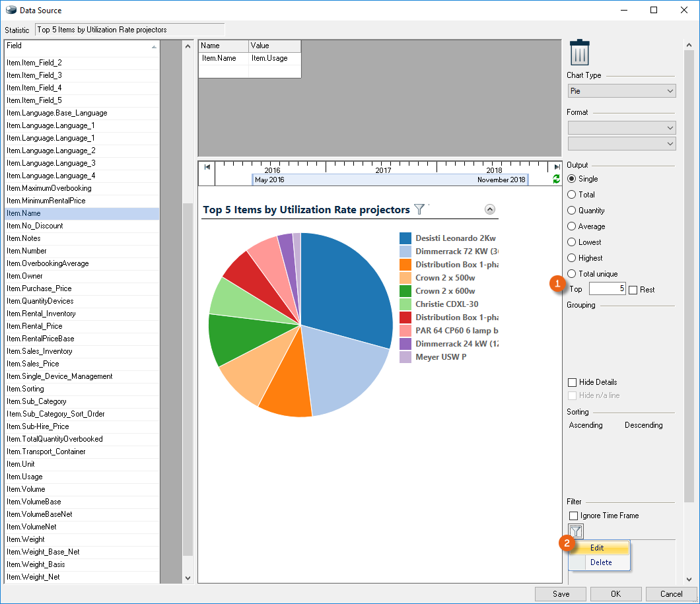Image resolution: width=700 pixels, height=604 pixels.
Task: Click the filter funnel button under Filter
Action: pyautogui.click(x=576, y=531)
